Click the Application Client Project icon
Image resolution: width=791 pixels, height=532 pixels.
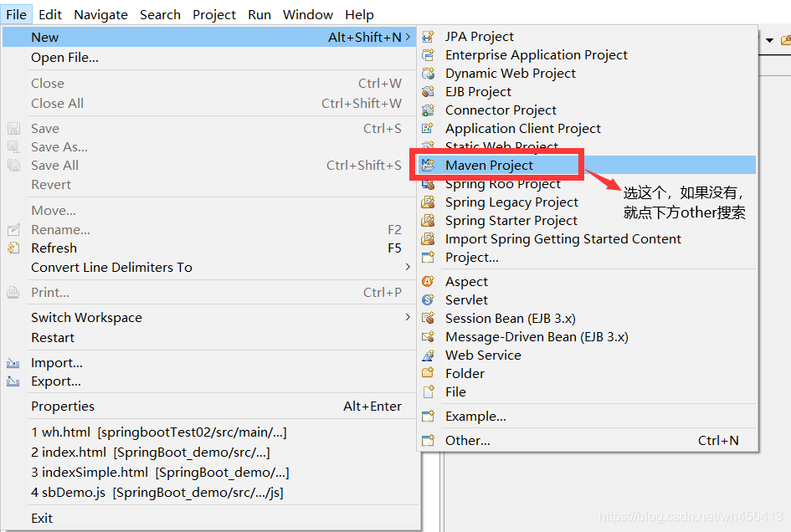[428, 128]
